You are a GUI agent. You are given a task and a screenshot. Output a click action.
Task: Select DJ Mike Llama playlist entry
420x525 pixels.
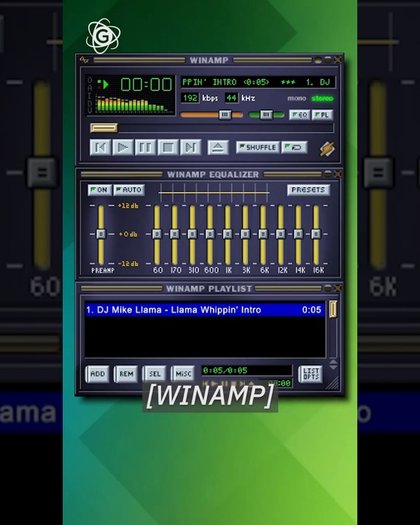click(x=205, y=310)
